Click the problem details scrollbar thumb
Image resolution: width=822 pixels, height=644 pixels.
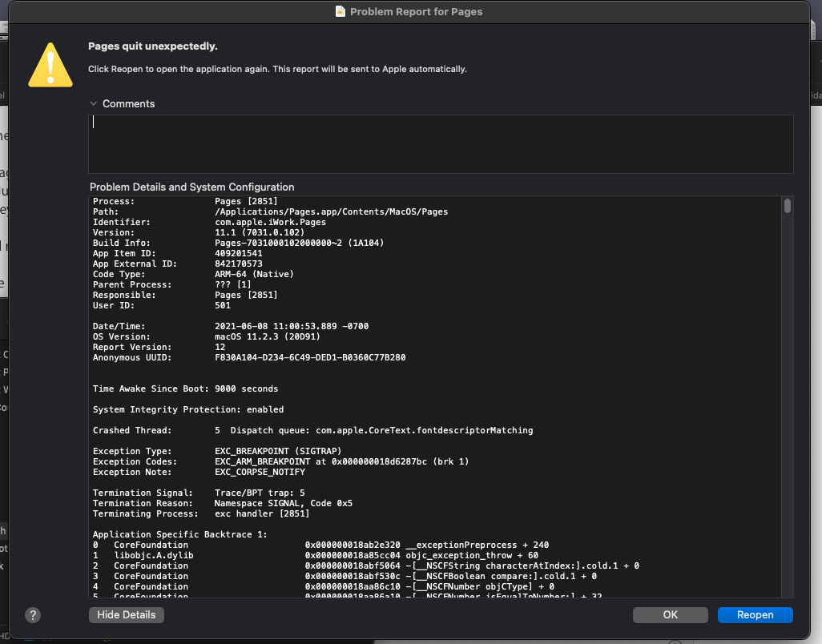[x=788, y=206]
